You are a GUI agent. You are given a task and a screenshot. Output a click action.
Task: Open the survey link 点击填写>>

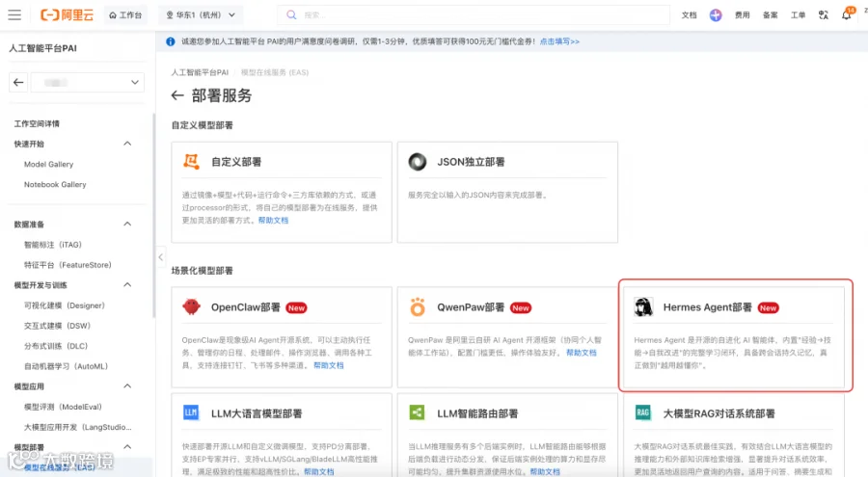559,41
